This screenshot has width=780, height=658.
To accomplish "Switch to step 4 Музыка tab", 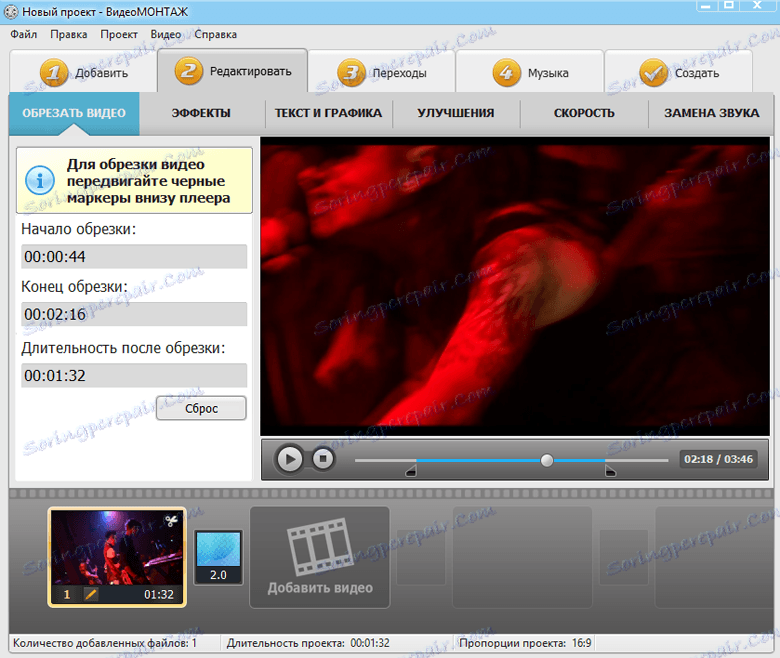I will click(x=530, y=72).
